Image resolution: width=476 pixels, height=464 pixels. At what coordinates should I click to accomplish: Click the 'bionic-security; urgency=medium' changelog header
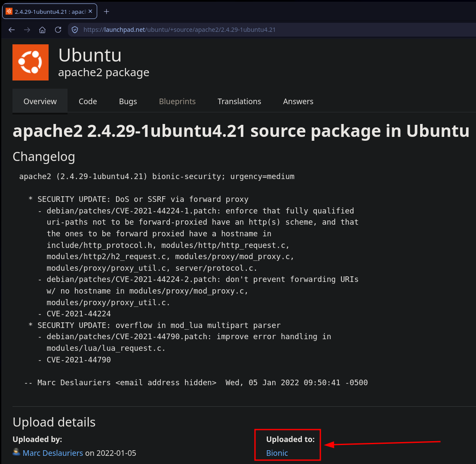(x=157, y=176)
